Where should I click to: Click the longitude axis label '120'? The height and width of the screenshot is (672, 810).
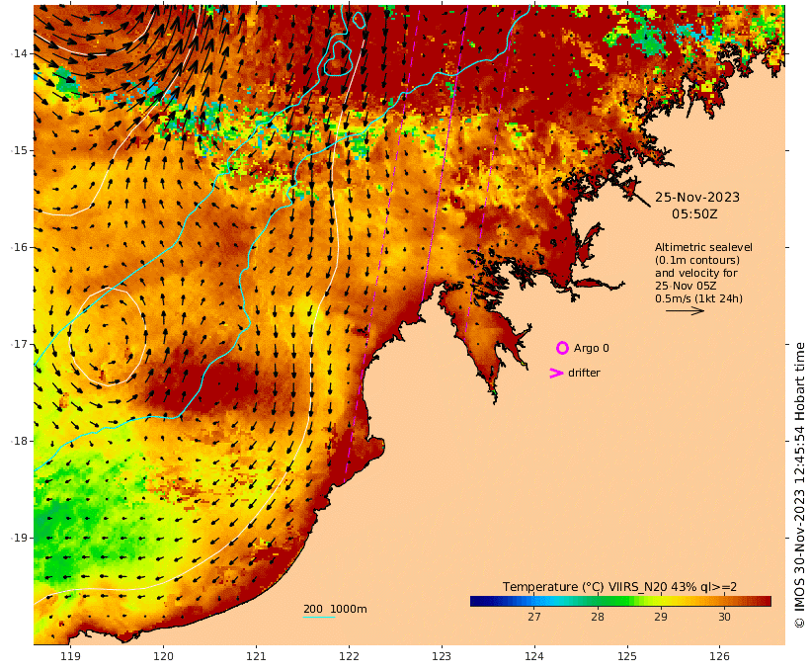(x=163, y=656)
